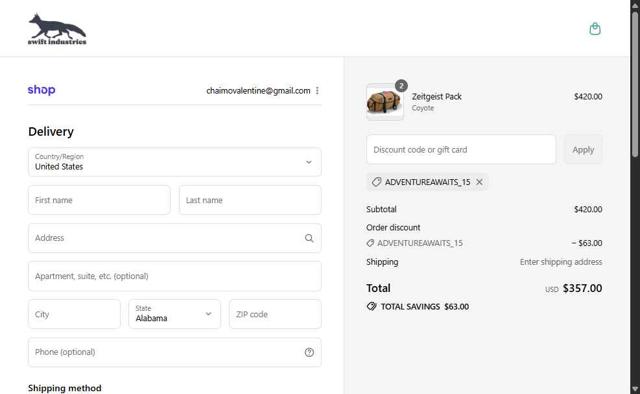Focus the Address field

tap(175, 238)
